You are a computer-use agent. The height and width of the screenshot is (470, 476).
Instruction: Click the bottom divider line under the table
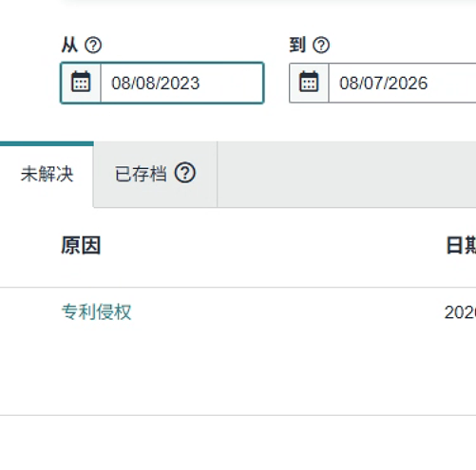tap(238, 415)
